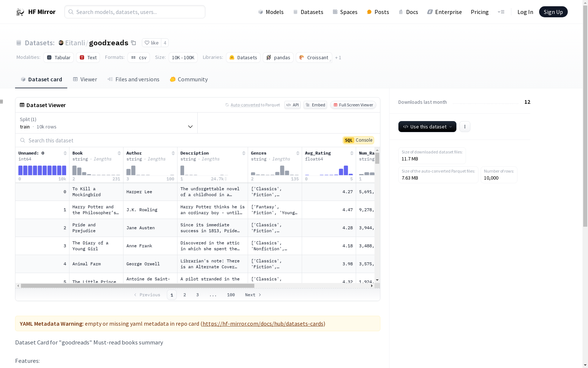Screen dimensions: 588x368
Task: Click the Tabular modality tag
Action: pyautogui.click(x=59, y=57)
